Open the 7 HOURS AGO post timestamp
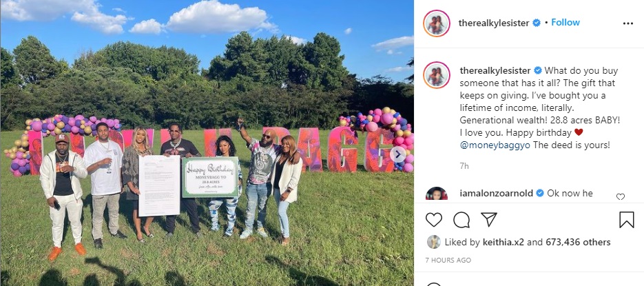The image size is (644, 286). pyautogui.click(x=448, y=260)
